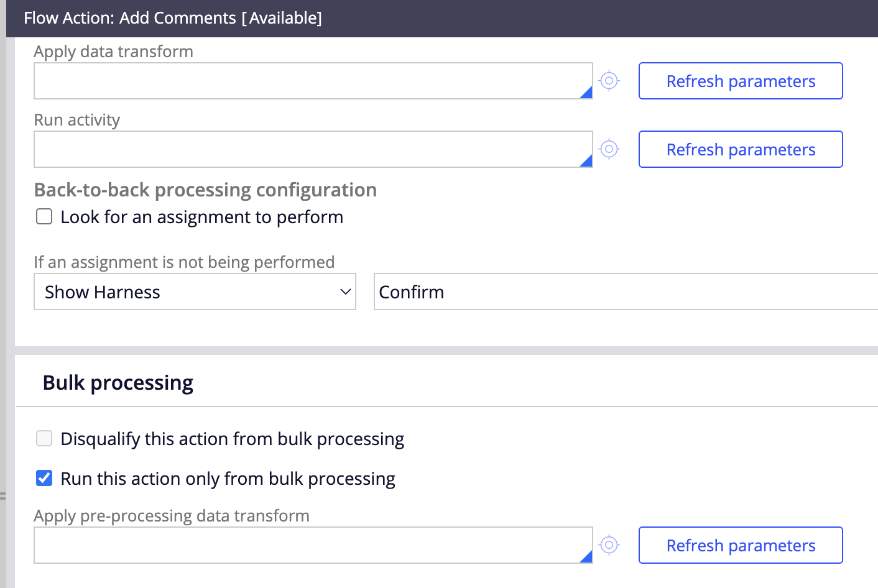
Task: Expand autocomplete triangle in pre-processing data transform field
Action: tap(586, 557)
